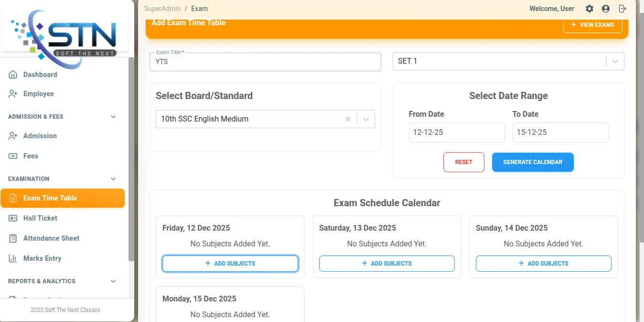Go to the Admission page
Viewport: 644px width, 322px height.
(40, 136)
